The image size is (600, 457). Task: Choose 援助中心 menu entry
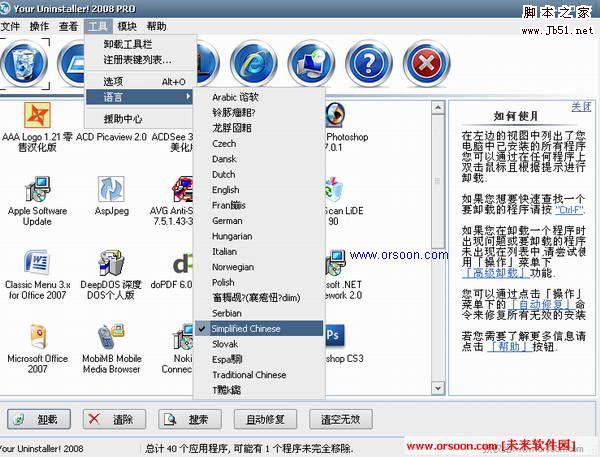coord(140,119)
